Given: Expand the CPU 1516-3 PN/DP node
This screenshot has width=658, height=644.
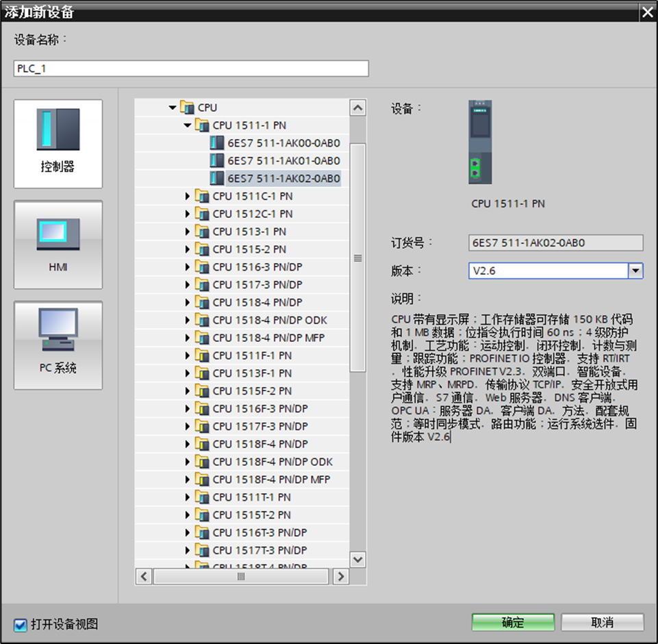Looking at the screenshot, I should coord(188,267).
